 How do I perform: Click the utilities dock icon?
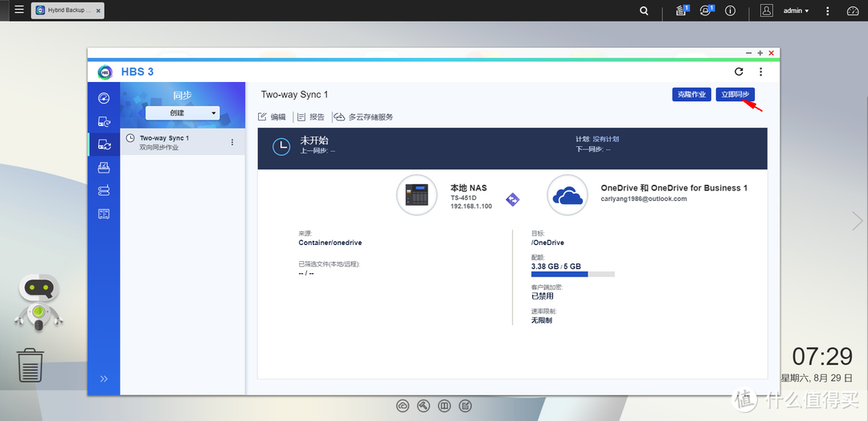click(424, 406)
